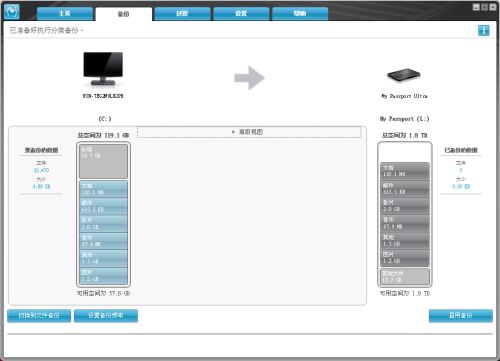Select the gray system category block on C:
This screenshot has height=361, width=500.
point(103,162)
